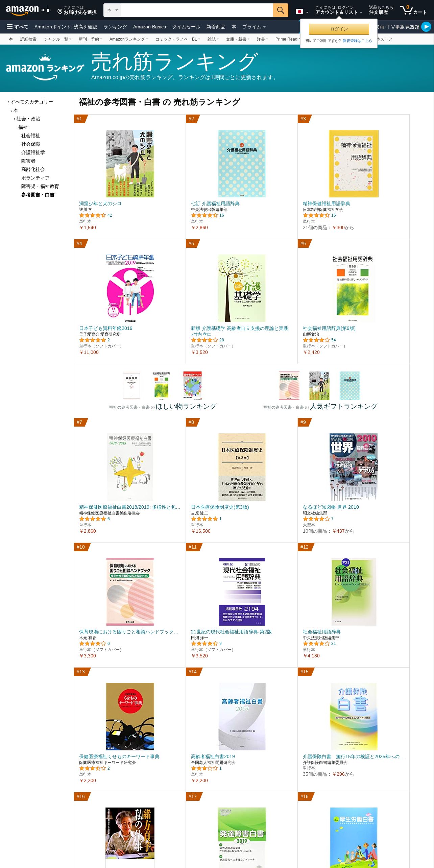Viewport: 434px width, 868px height.
Task: Expand the ジャンル一覧 dropdown
Action: click(x=57, y=39)
